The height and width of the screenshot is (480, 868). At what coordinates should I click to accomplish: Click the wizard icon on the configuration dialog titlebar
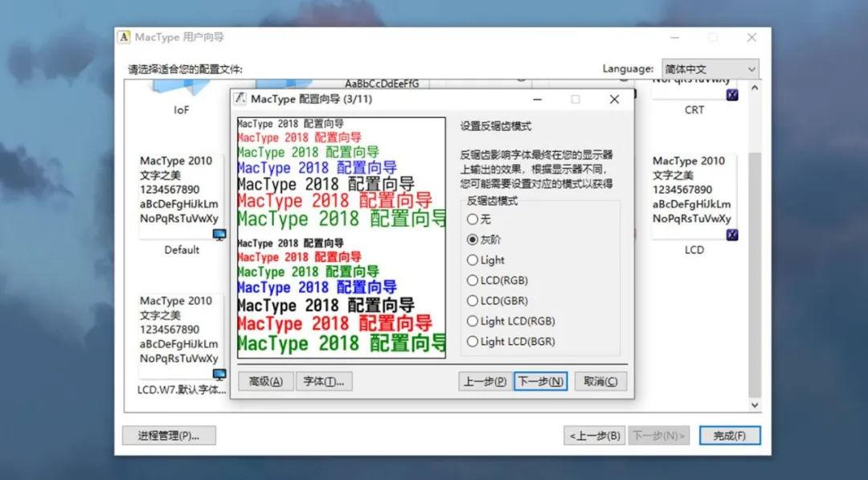pyautogui.click(x=239, y=99)
